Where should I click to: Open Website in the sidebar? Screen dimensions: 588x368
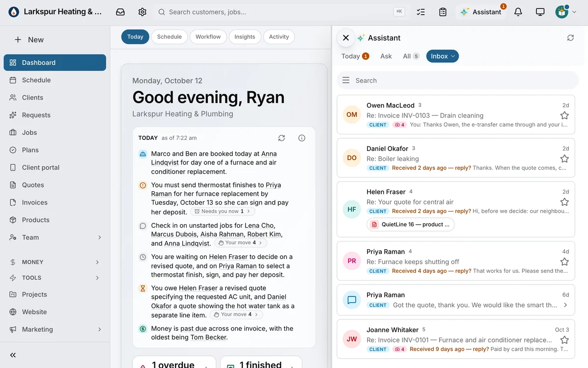point(55,312)
